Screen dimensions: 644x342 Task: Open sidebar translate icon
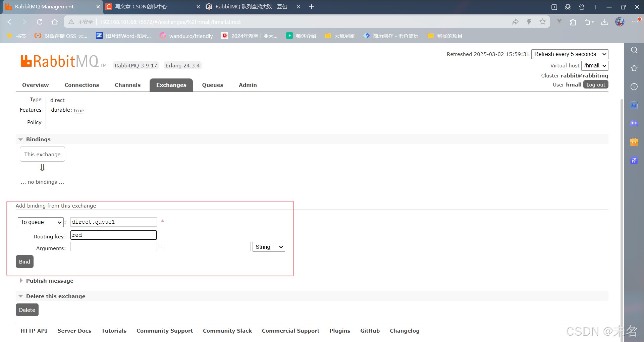pyautogui.click(x=634, y=161)
